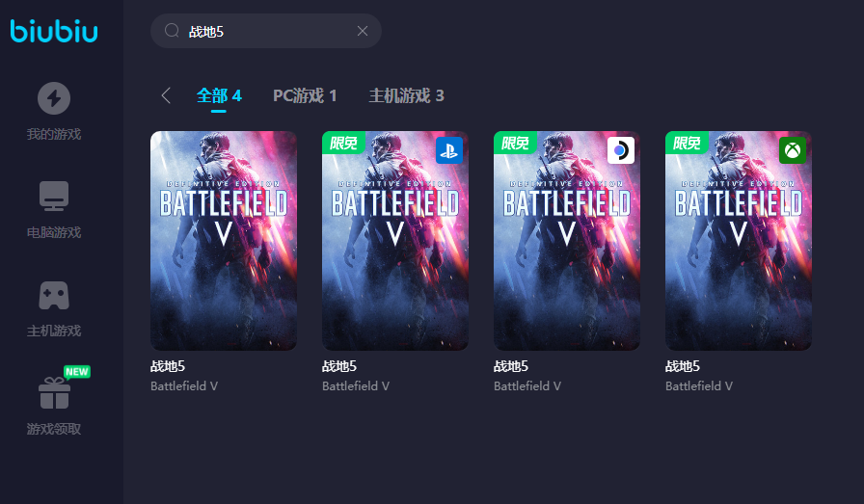Image resolution: width=864 pixels, height=504 pixels.
Task: Click the green NEW badge on gift icon
Action: coord(77,372)
